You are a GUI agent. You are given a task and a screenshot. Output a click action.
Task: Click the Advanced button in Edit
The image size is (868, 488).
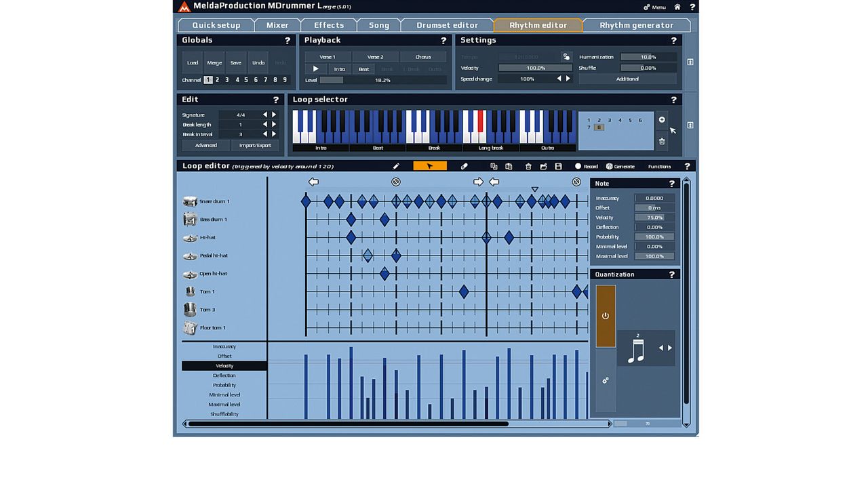click(206, 145)
